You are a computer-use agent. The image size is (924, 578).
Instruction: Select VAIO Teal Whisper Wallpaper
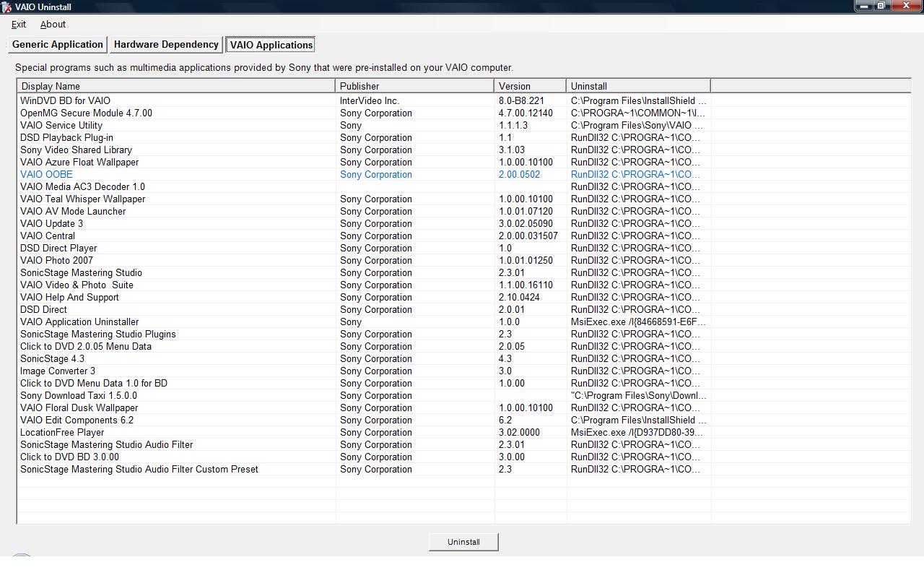tap(82, 199)
